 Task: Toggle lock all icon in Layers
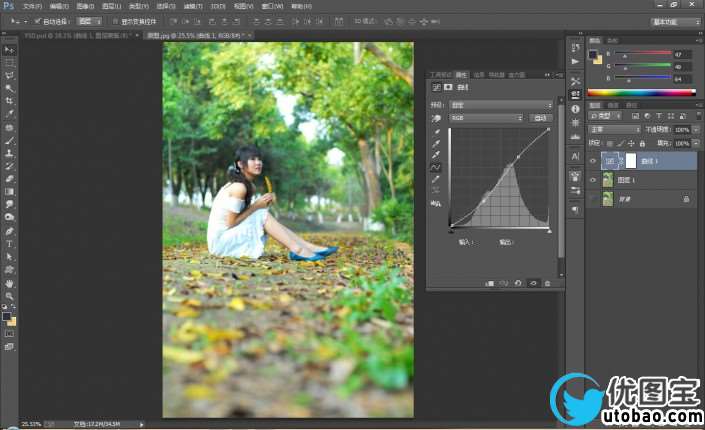tap(642, 143)
